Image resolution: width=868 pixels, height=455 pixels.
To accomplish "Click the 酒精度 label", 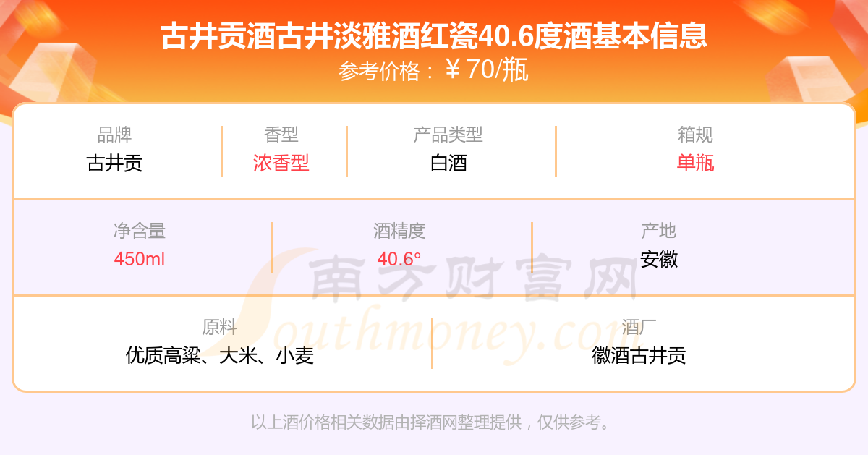I will pyautogui.click(x=399, y=231).
